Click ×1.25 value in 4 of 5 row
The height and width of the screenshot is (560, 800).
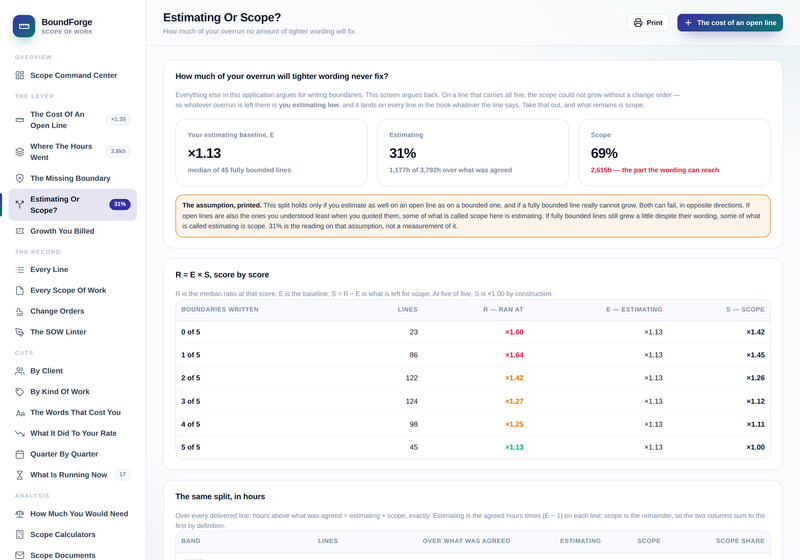(514, 424)
